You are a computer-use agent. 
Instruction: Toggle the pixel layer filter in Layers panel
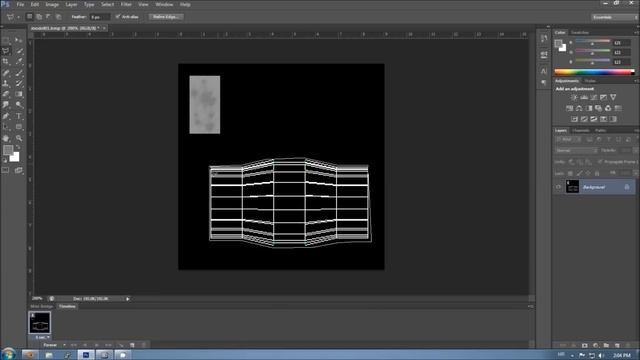tap(589, 140)
